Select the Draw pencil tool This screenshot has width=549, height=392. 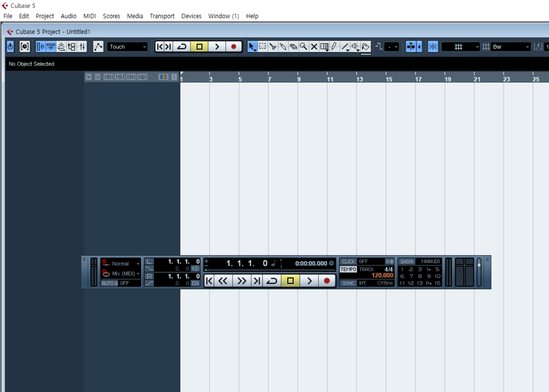334,47
